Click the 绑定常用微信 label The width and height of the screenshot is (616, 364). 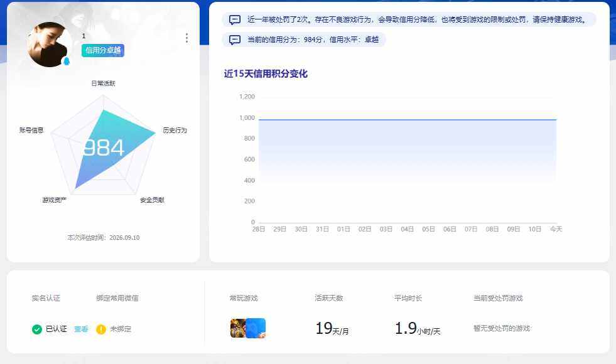(117, 298)
